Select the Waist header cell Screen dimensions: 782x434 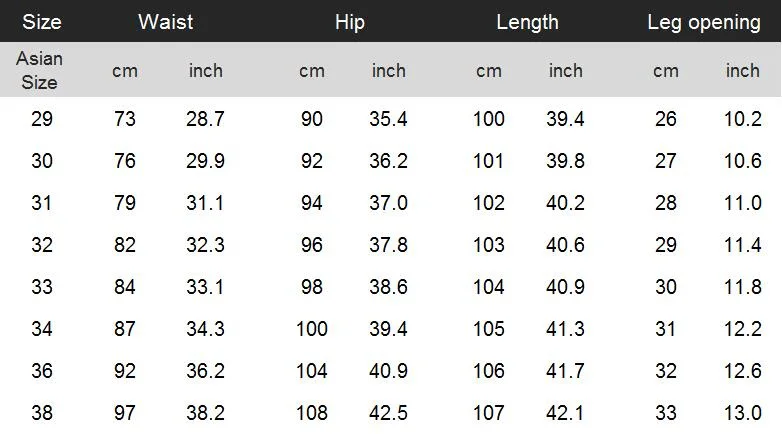click(x=166, y=22)
